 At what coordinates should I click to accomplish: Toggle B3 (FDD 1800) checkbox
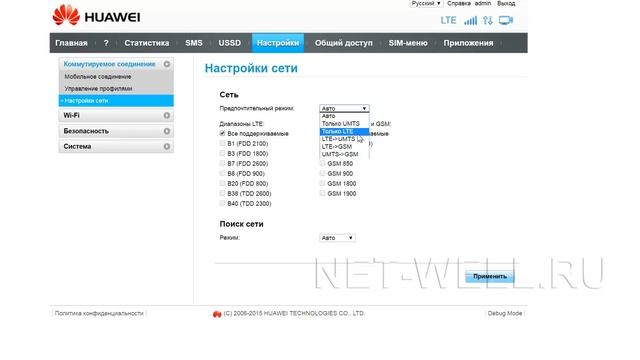(222, 153)
